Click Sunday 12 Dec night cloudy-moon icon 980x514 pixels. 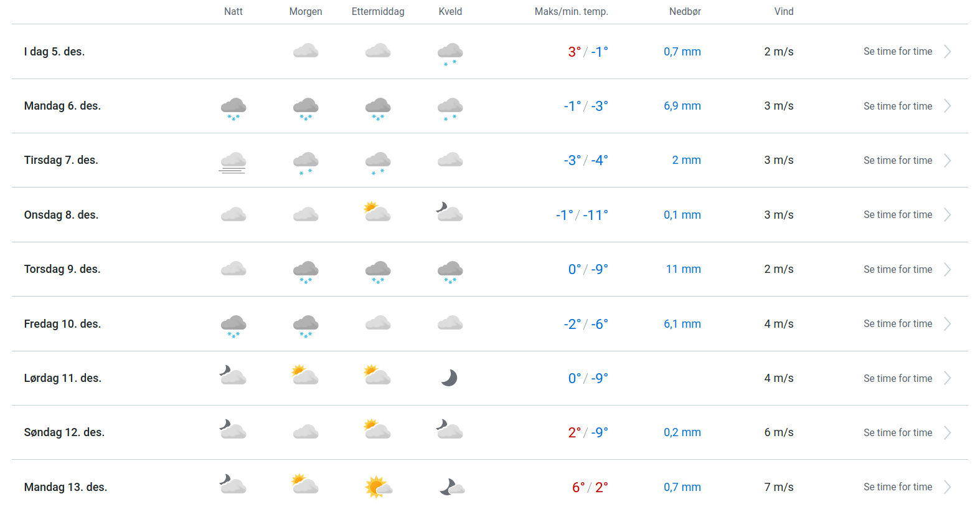pos(233,430)
